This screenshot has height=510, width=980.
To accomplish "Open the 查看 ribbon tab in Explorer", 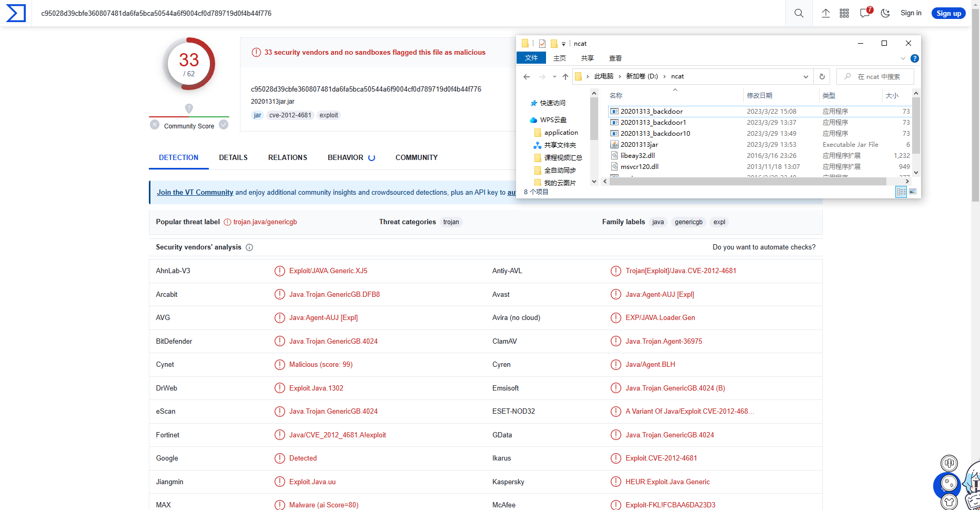I will 615,58.
